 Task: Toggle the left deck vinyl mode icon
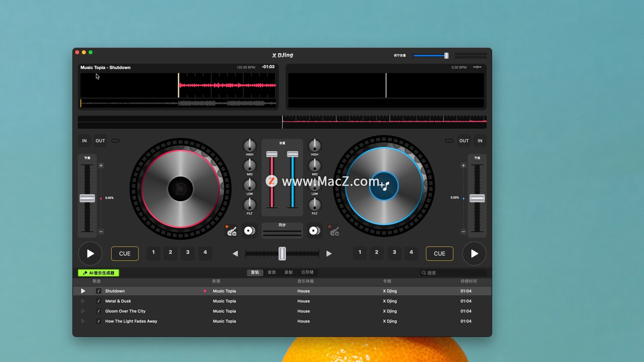[x=250, y=231]
